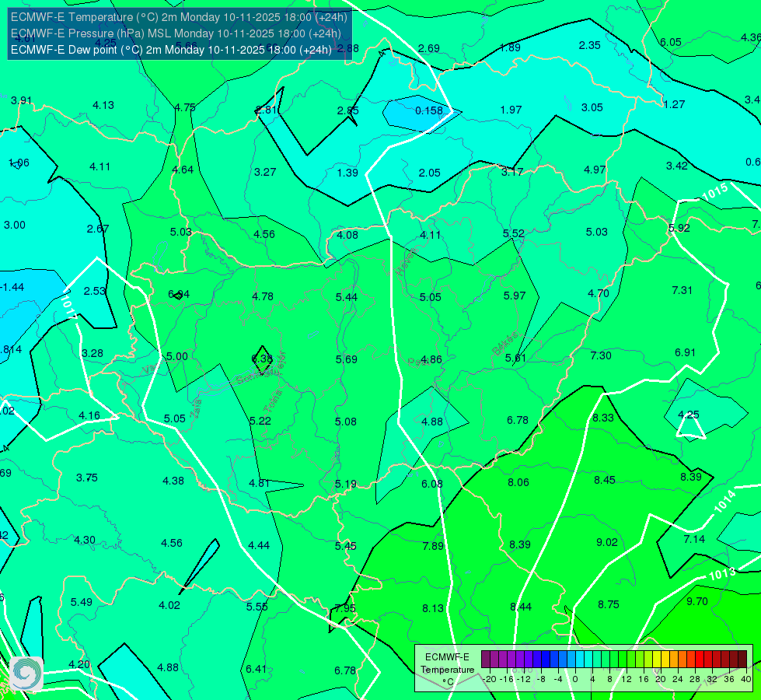Select the ECMWF-E Pressure MSL layer title

(176, 33)
